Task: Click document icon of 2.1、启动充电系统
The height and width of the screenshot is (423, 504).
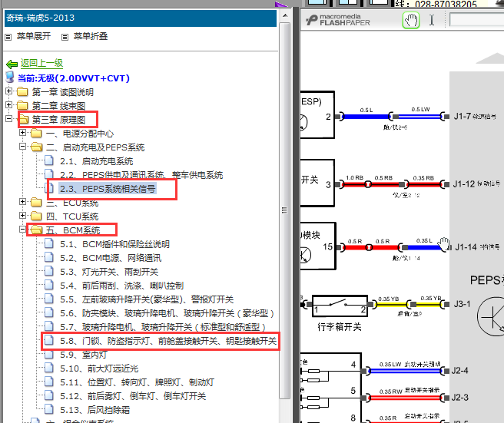Action: [49, 160]
